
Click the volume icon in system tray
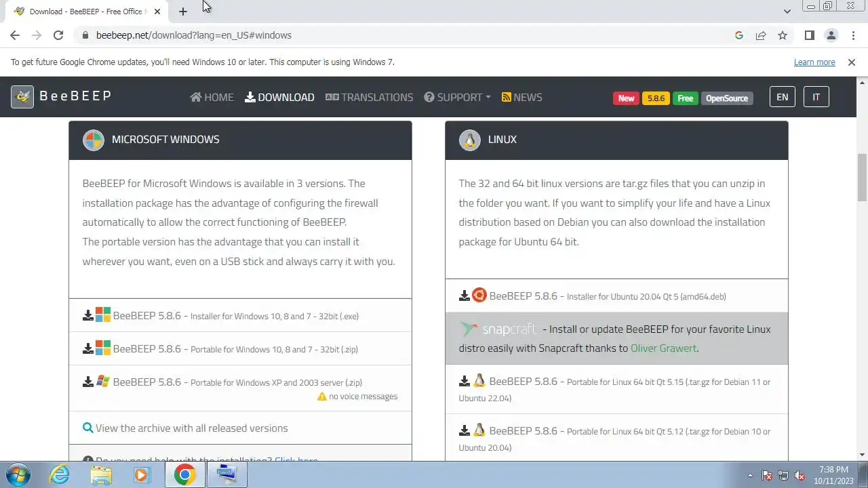point(800,475)
